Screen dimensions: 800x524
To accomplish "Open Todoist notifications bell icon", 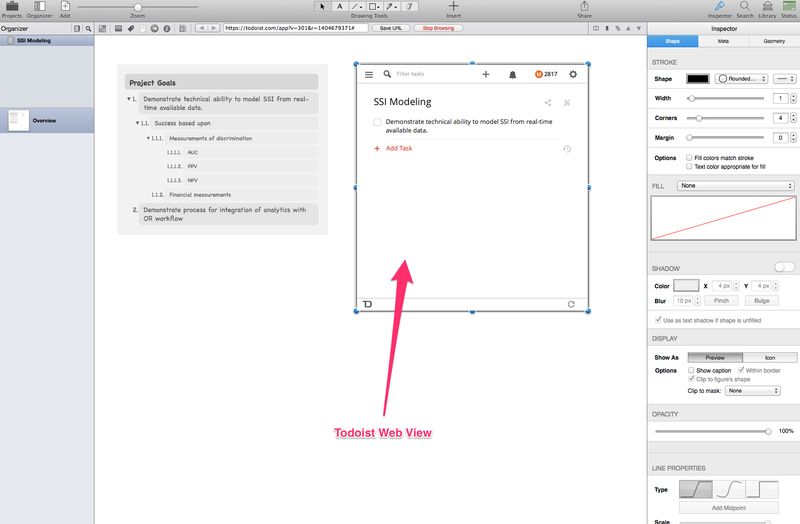I will 513,75.
